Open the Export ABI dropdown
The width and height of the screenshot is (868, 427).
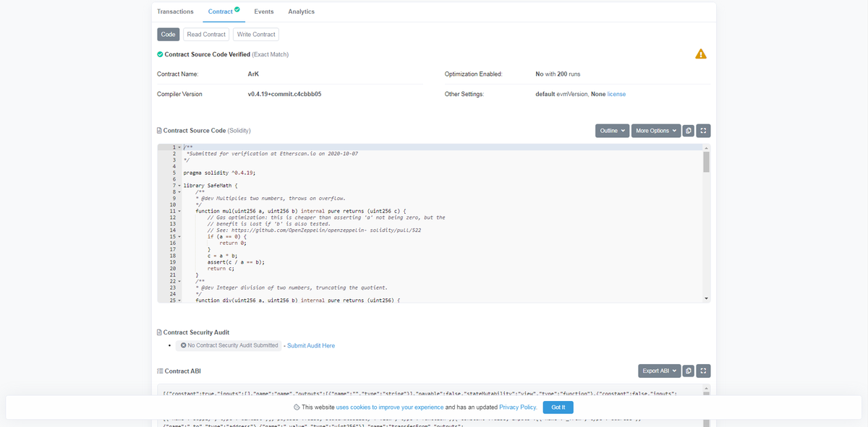point(660,371)
